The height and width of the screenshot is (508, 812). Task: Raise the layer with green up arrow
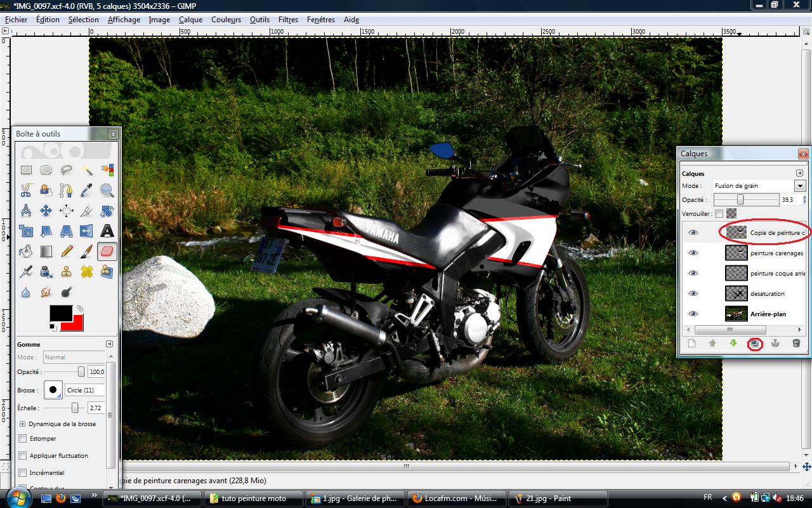coord(712,344)
